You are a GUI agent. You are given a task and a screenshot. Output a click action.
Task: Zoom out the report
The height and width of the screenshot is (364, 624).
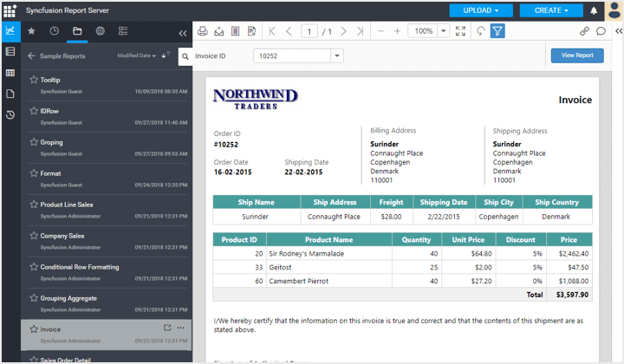tap(380, 31)
